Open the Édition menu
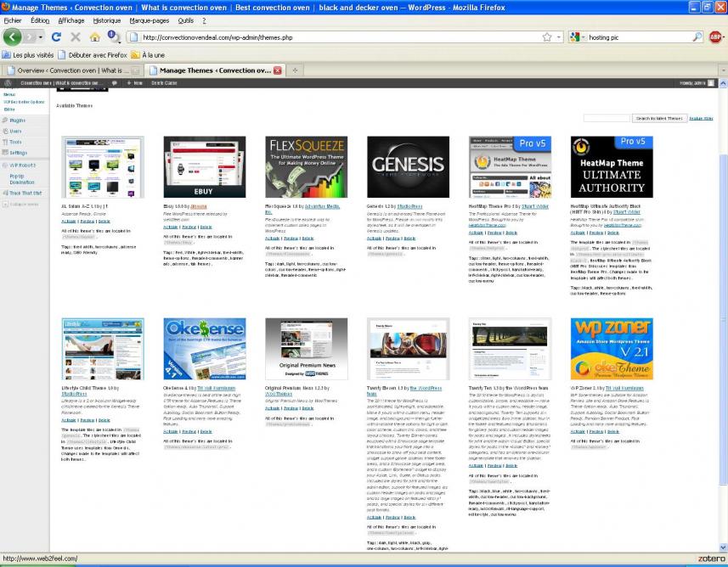728x567 pixels. click(x=40, y=20)
